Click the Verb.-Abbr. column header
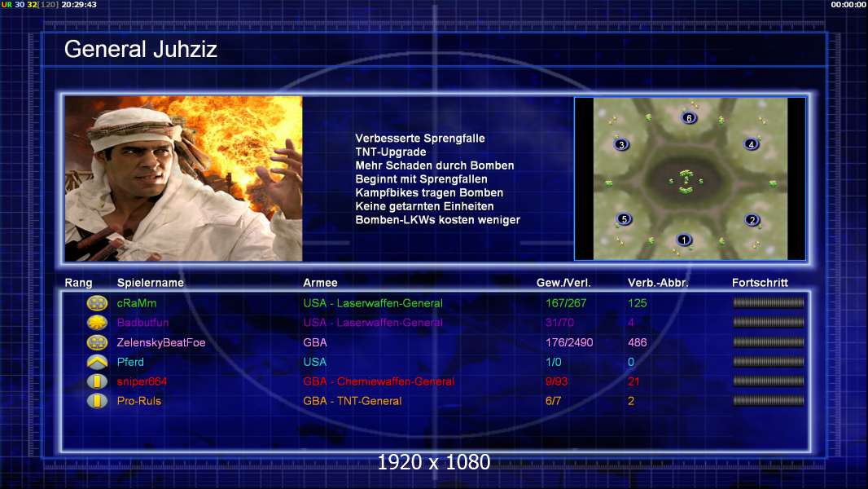This screenshot has height=489, width=868. click(658, 283)
